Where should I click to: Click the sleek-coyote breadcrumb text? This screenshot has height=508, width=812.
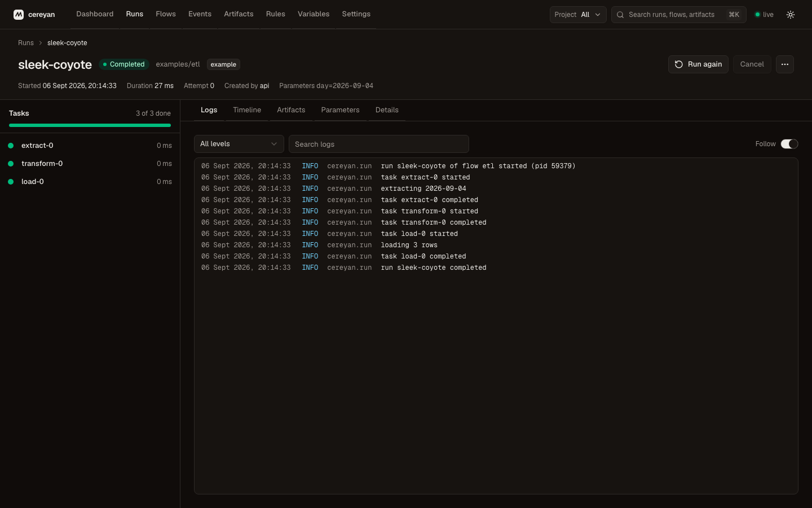tap(67, 43)
